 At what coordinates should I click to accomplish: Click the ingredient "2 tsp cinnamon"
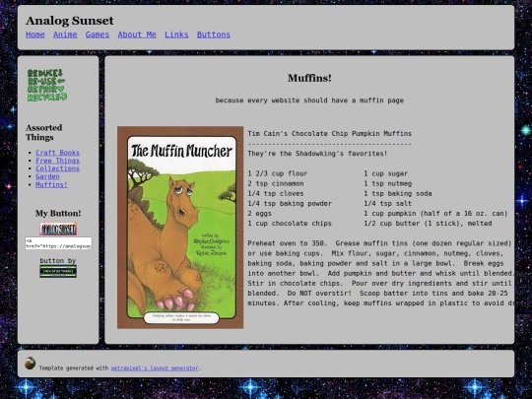276,183
